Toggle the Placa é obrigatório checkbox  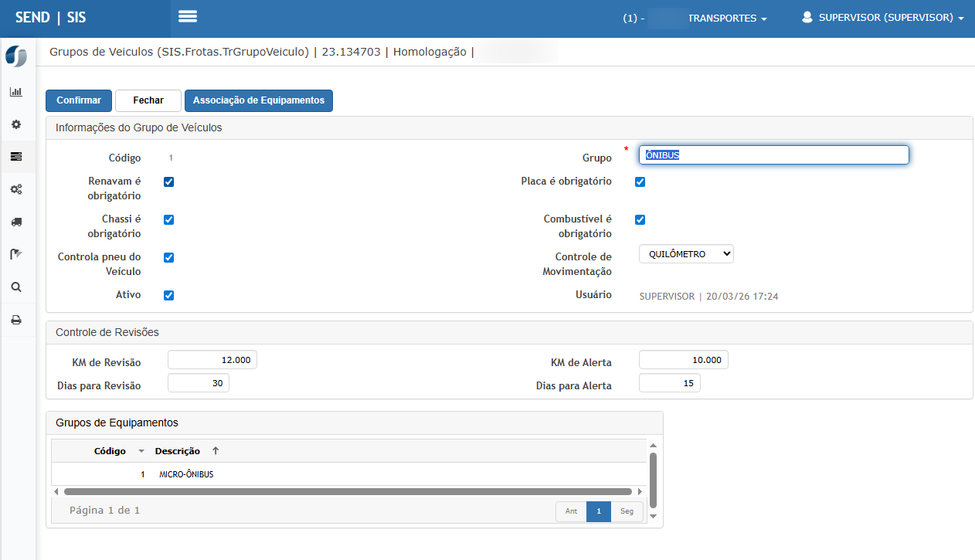click(x=640, y=182)
